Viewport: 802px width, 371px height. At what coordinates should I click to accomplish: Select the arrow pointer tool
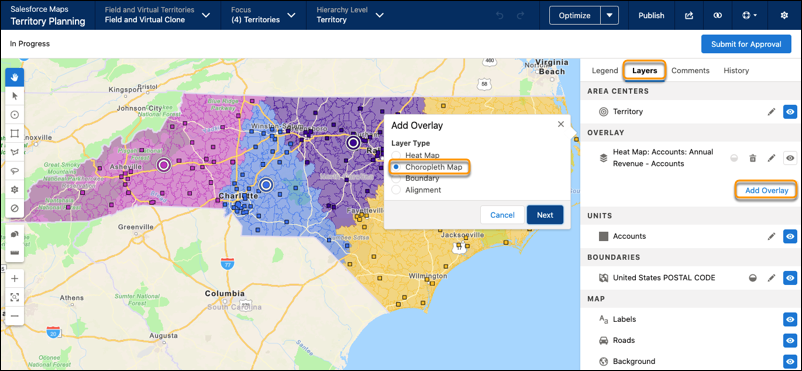[x=14, y=96]
